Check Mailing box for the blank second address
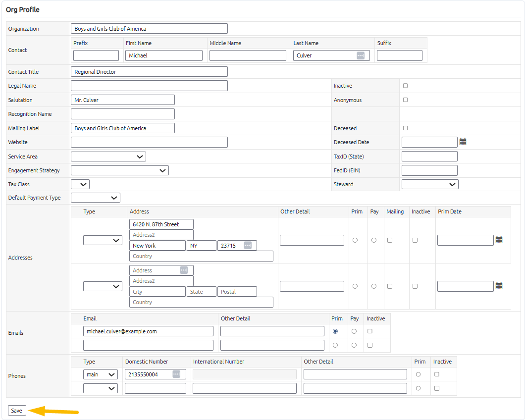525x420 pixels. [390, 286]
